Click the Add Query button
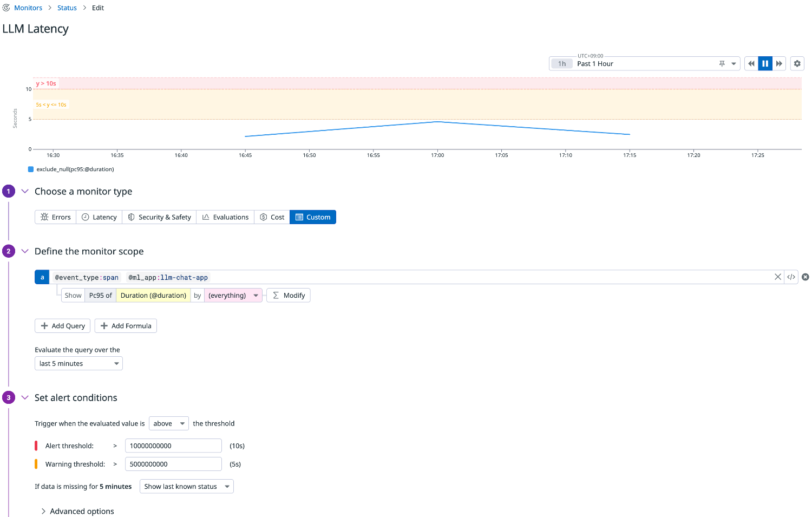The height and width of the screenshot is (517, 812). point(62,326)
